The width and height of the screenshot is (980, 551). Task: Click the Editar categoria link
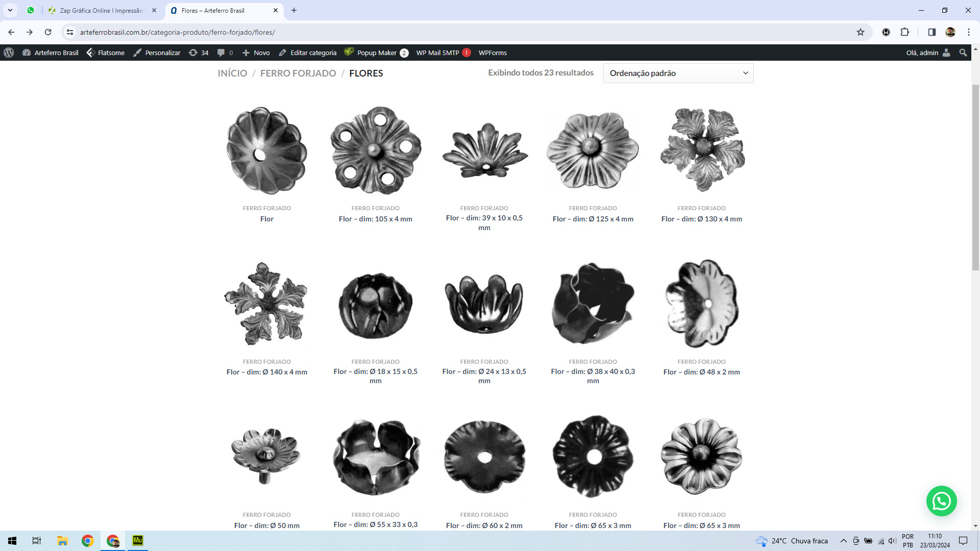pyautogui.click(x=308, y=53)
